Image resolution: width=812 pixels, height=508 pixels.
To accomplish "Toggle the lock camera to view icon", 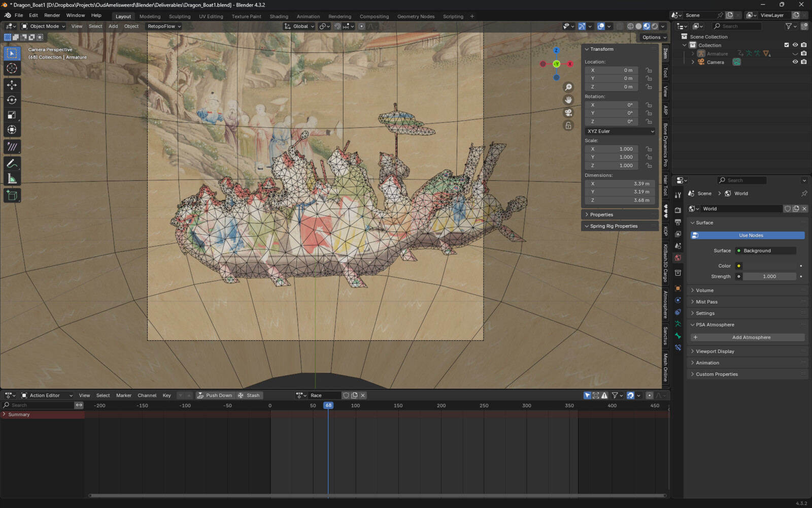I will pos(568,125).
